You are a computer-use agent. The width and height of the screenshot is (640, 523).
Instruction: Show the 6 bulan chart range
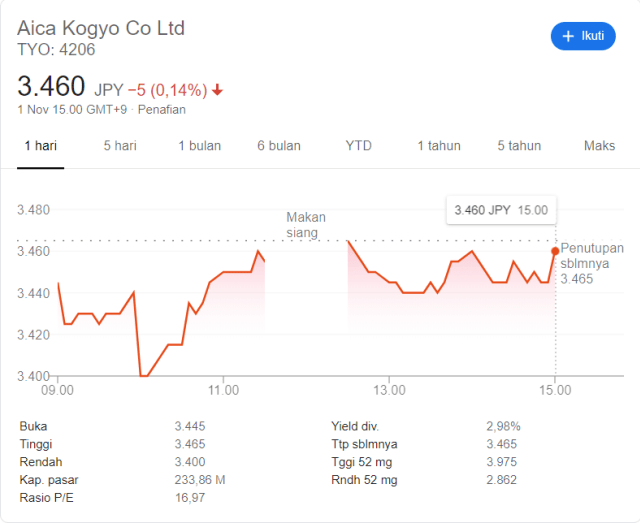point(279,146)
